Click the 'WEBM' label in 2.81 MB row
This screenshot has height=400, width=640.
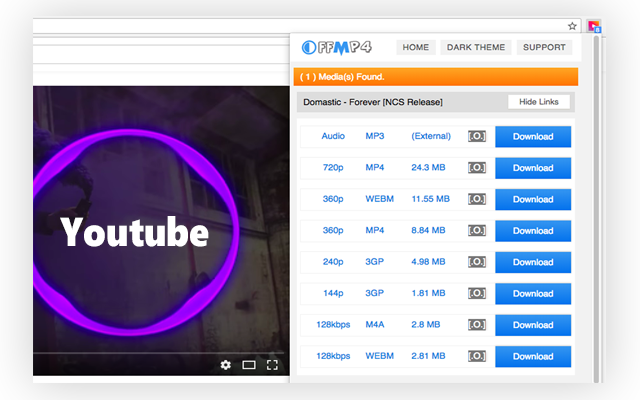380,356
